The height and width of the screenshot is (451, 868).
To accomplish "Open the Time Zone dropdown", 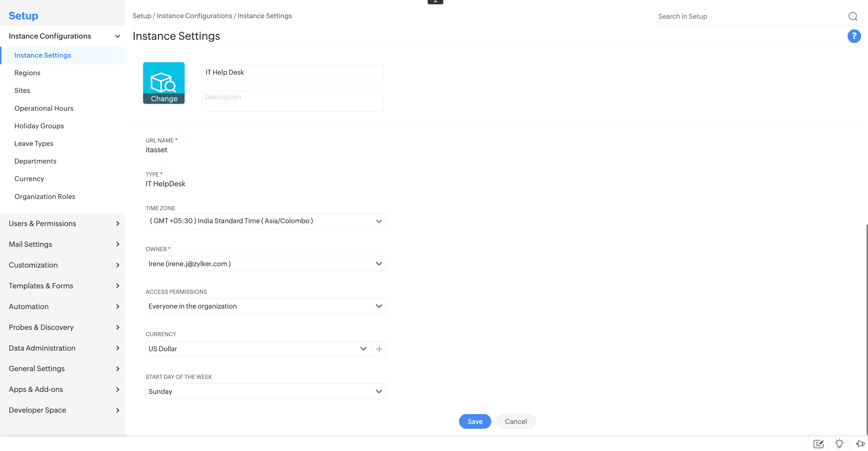I will click(x=266, y=221).
